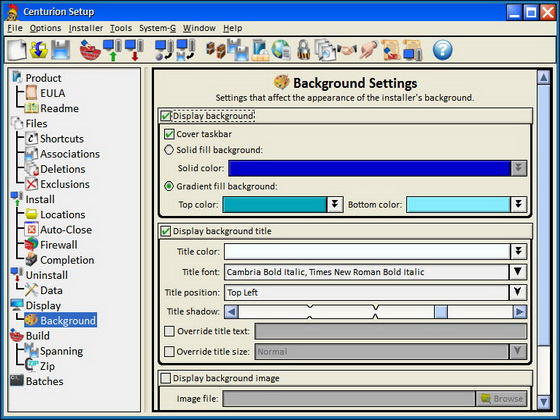Open the Title position dropdown arrow
Image resolution: width=560 pixels, height=420 pixels.
point(518,292)
